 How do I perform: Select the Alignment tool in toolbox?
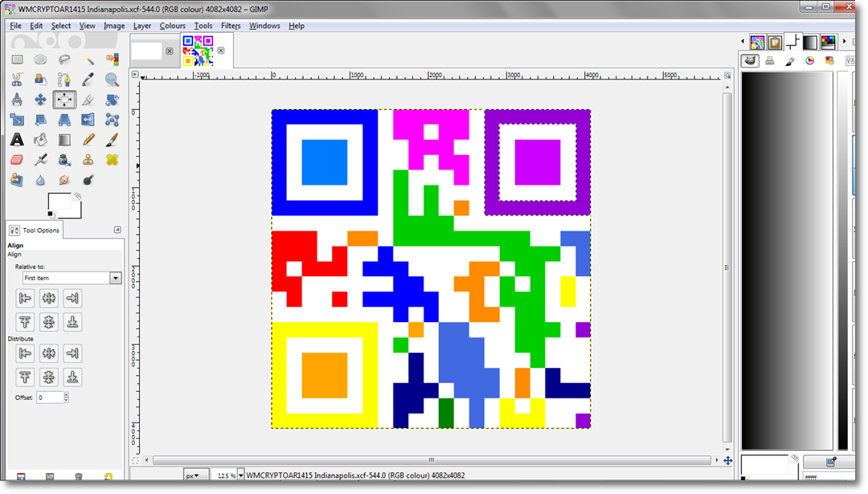[x=64, y=100]
